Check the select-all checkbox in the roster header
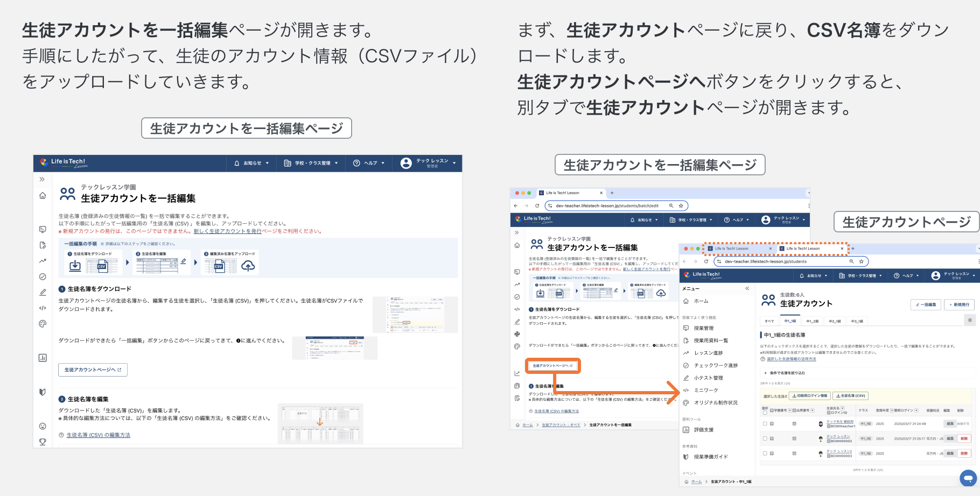Viewport: 980px width, 496px height. 765,413
